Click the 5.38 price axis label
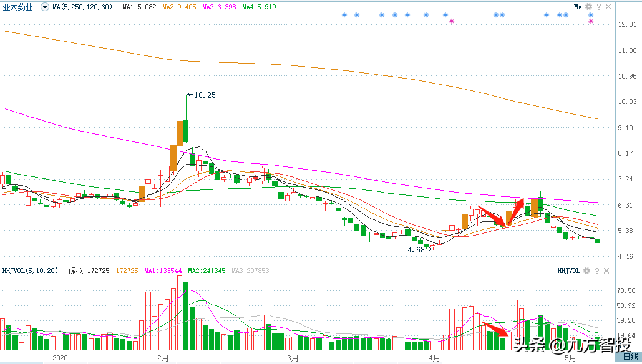 625,231
